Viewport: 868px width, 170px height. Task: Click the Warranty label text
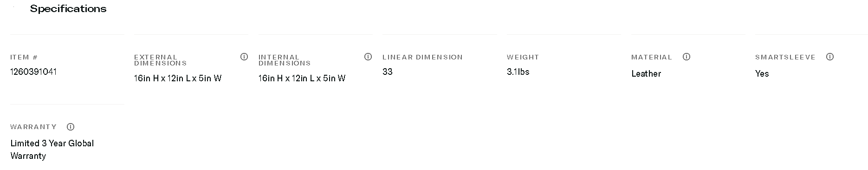[33, 127]
